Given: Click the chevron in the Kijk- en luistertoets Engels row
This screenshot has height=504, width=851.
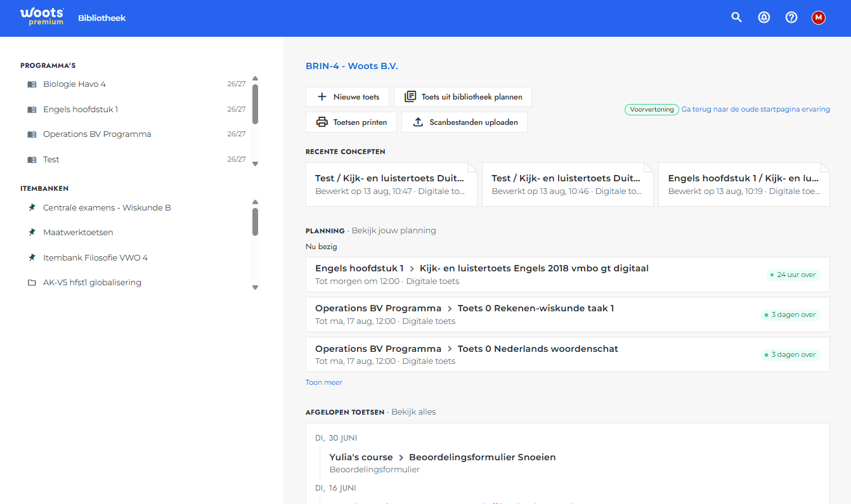Looking at the screenshot, I should (x=412, y=269).
